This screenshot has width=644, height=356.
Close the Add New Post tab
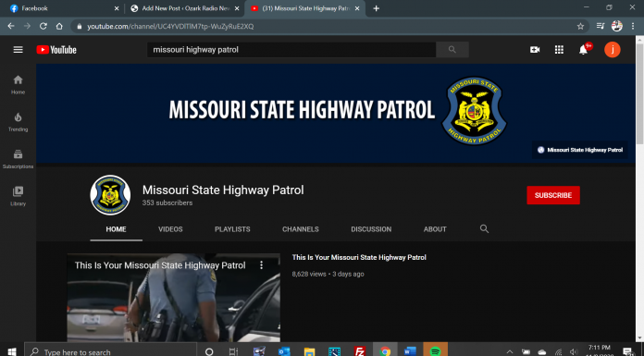tap(237, 8)
